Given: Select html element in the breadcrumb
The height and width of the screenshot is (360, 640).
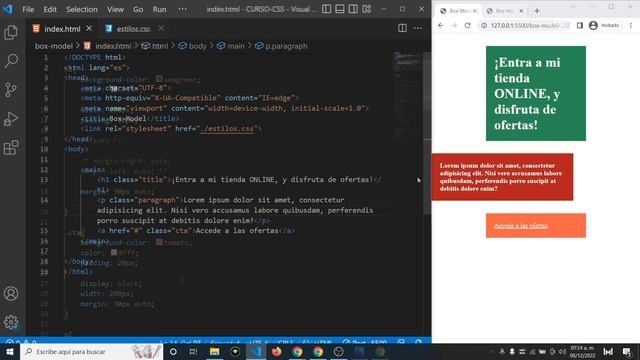Looking at the screenshot, I should (160, 46).
